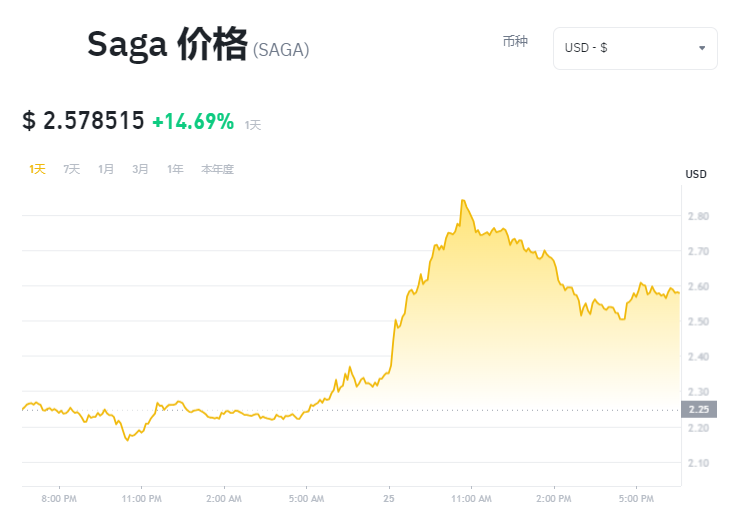Click the 8:00 PM time axis label
The width and height of the screenshot is (738, 523).
point(59,497)
